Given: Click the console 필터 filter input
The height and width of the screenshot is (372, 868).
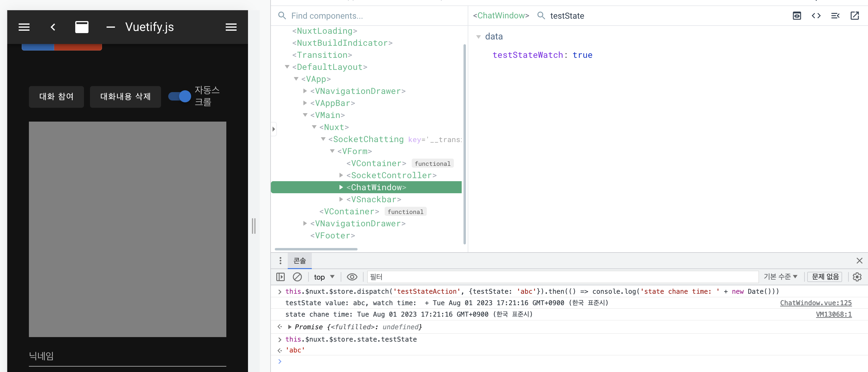Looking at the screenshot, I should [563, 277].
